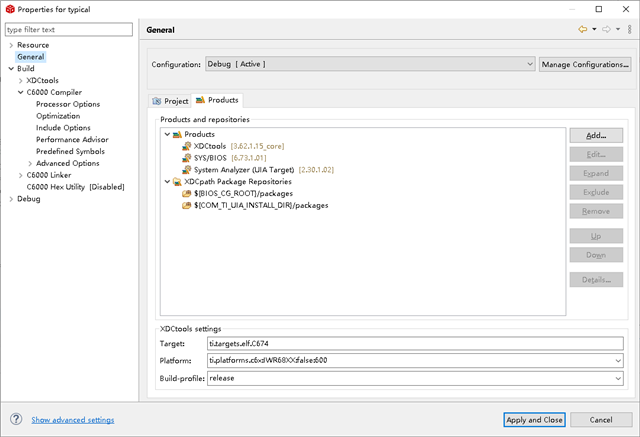
Task: Expand the C6000 Linker tree node
Action: [21, 175]
